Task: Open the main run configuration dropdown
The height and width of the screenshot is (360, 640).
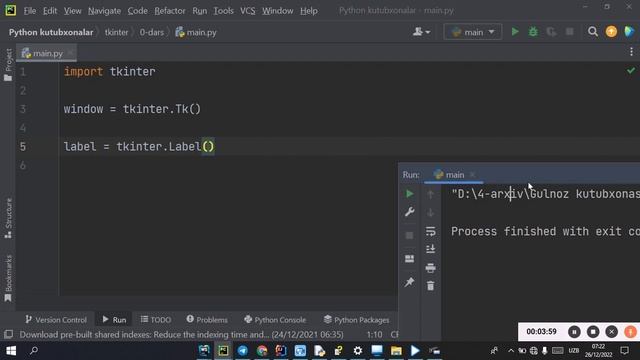Action: 473,32
